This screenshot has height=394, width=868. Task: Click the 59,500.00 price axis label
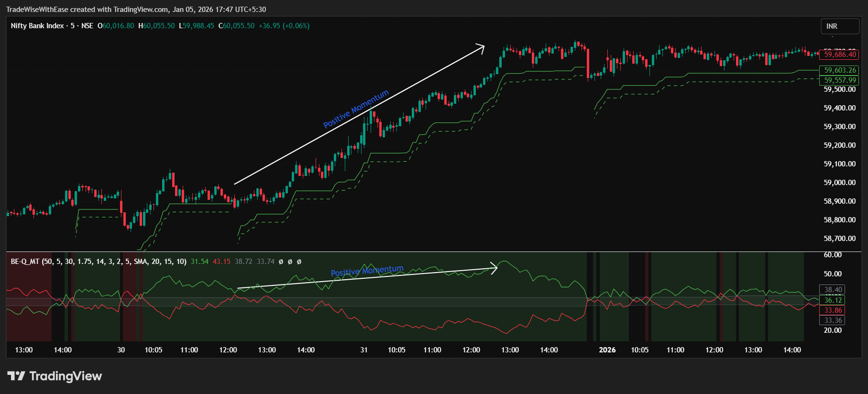[840, 89]
